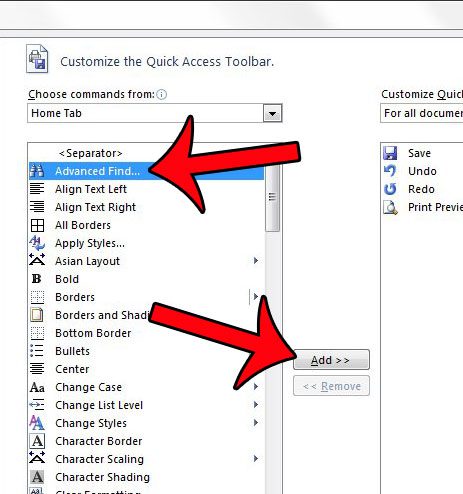Select the Apply Styles... command text
Viewport: 463px width, 494px height.
pyautogui.click(x=90, y=243)
